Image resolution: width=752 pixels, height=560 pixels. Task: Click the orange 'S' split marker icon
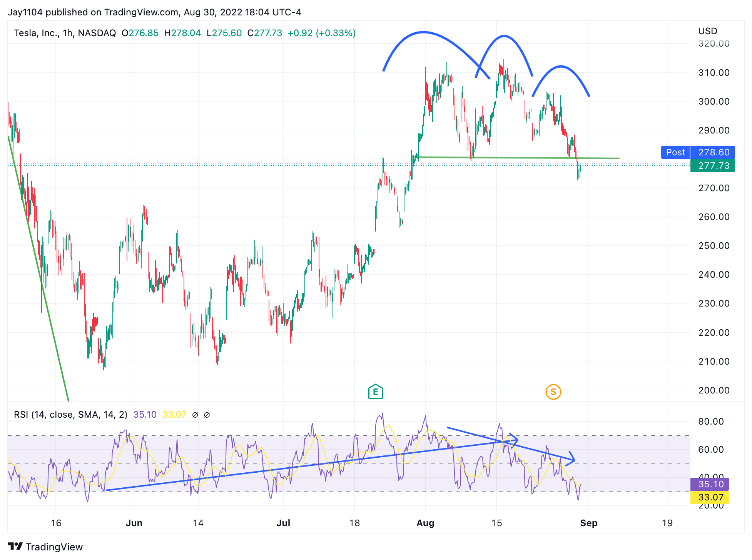(x=553, y=392)
